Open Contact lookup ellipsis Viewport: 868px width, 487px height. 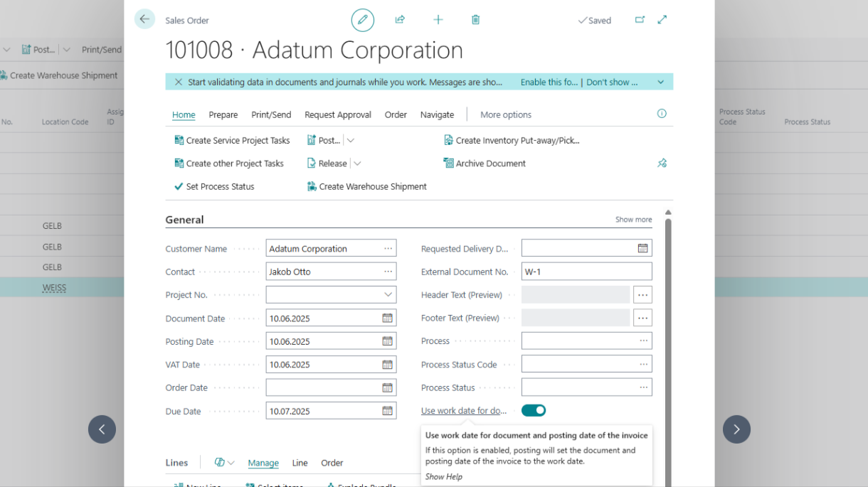click(x=388, y=272)
